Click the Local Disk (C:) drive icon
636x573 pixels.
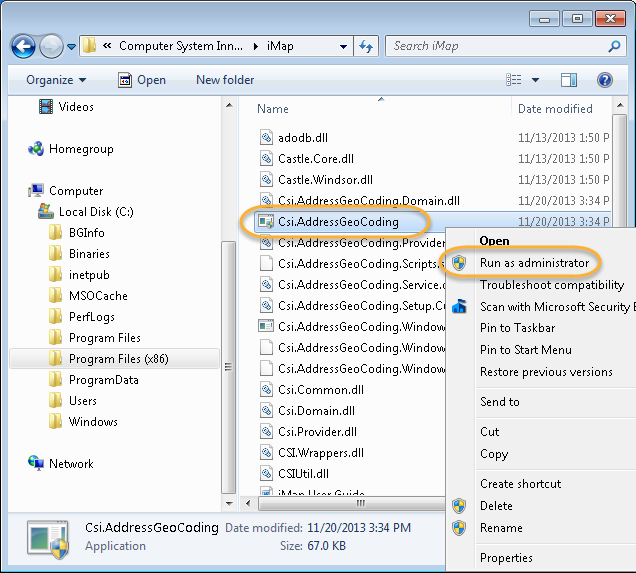click(x=46, y=212)
